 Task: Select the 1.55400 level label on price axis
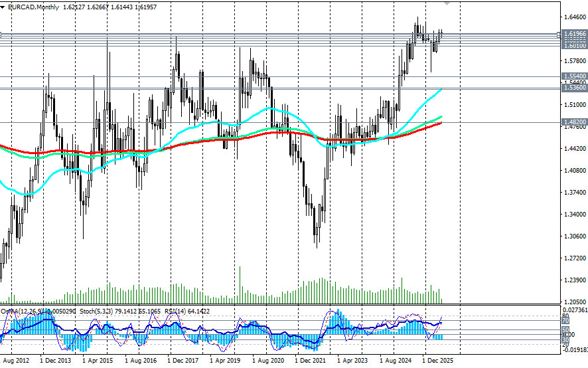[575, 76]
